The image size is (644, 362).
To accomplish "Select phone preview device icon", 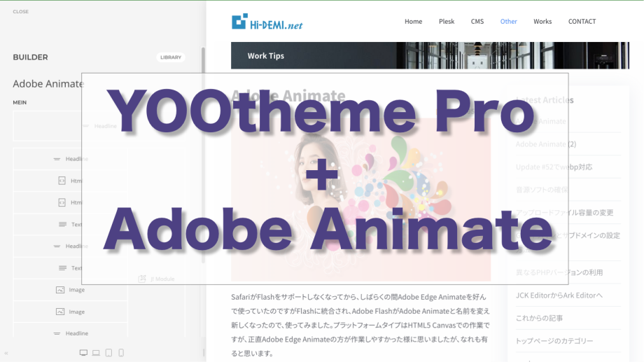I will pos(121,353).
